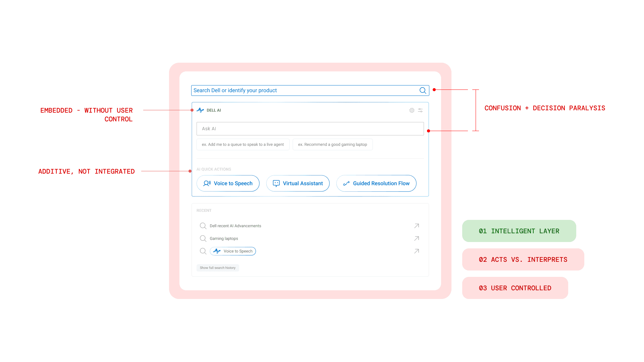
Task: Choose the live agent queue example prompt
Action: 243,144
